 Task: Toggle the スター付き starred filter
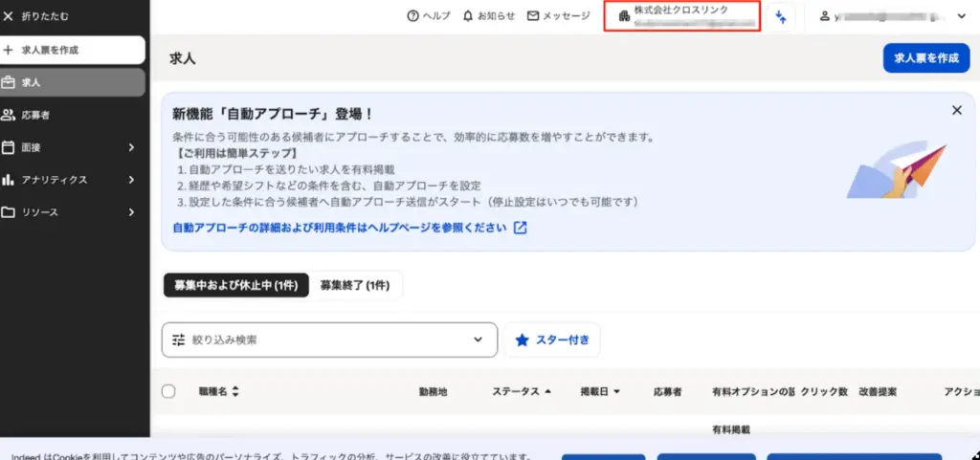(551, 340)
